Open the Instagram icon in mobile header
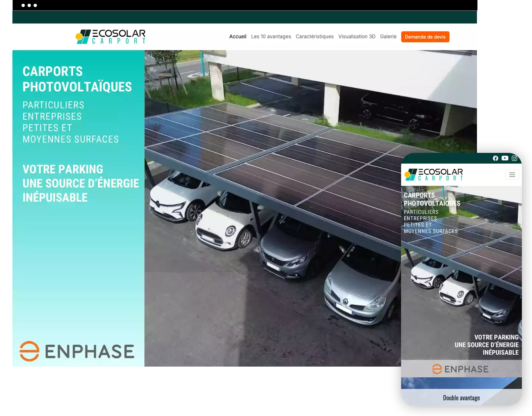Viewport: 532px width, 416px height. click(x=514, y=158)
